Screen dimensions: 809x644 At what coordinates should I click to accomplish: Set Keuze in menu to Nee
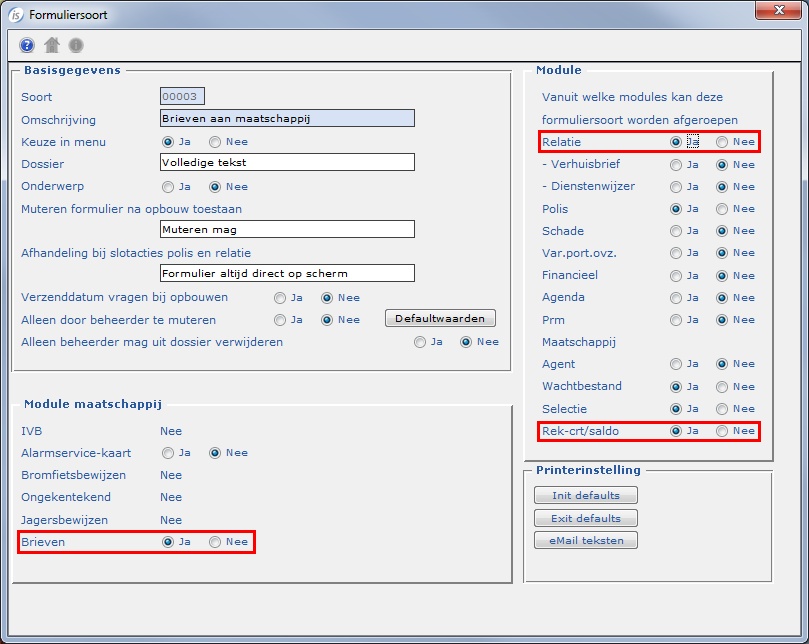214,142
